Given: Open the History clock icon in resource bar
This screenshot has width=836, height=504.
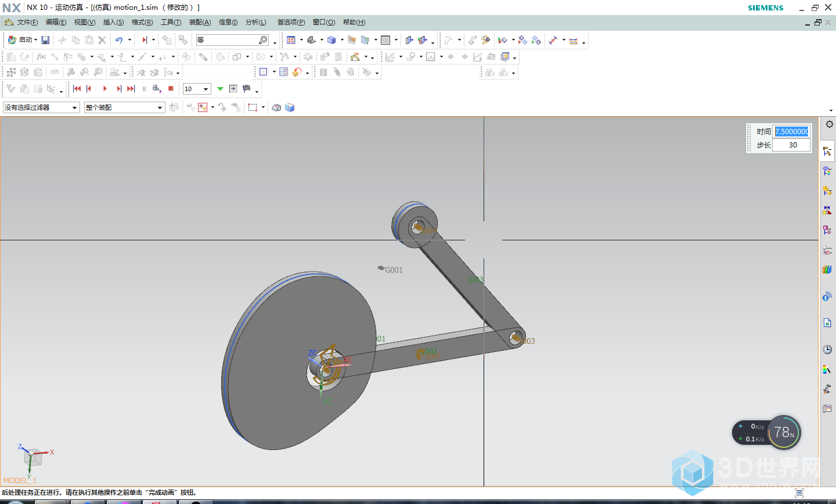Looking at the screenshot, I should pos(827,350).
